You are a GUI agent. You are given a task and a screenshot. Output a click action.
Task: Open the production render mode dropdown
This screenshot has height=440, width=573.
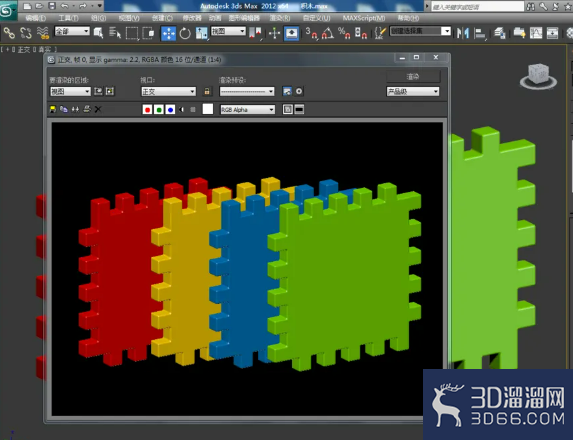[x=413, y=91]
